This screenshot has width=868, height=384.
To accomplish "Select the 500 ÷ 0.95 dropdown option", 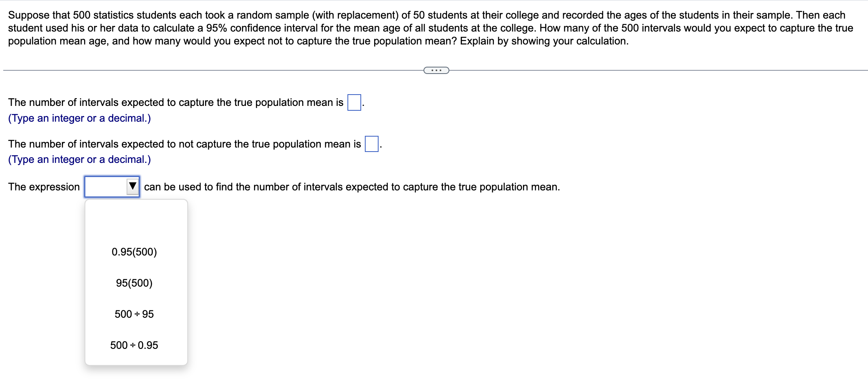I will point(134,345).
